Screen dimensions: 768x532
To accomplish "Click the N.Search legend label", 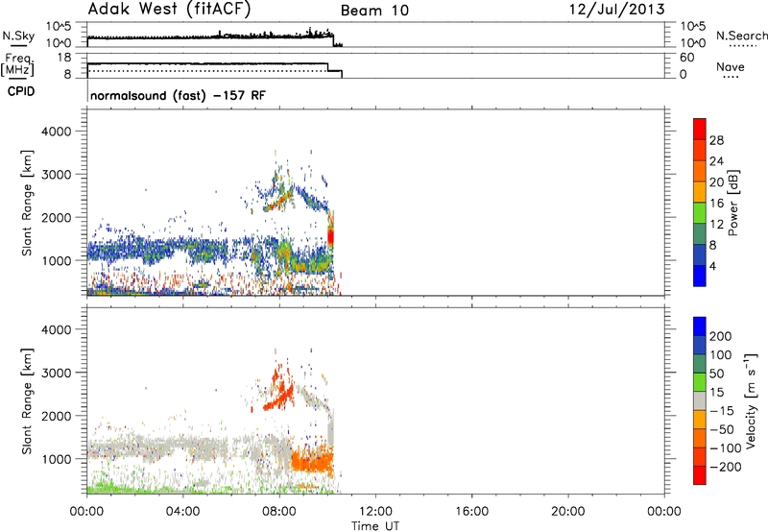I will pos(741,36).
